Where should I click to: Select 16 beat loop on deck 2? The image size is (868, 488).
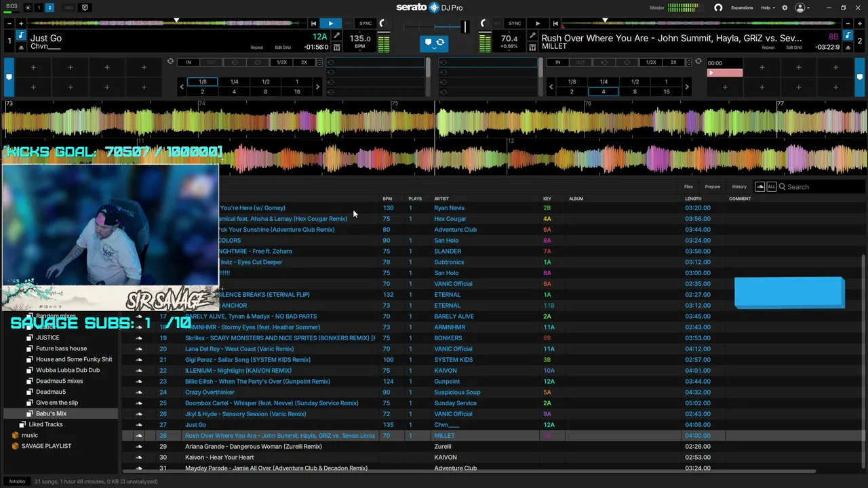pos(666,91)
